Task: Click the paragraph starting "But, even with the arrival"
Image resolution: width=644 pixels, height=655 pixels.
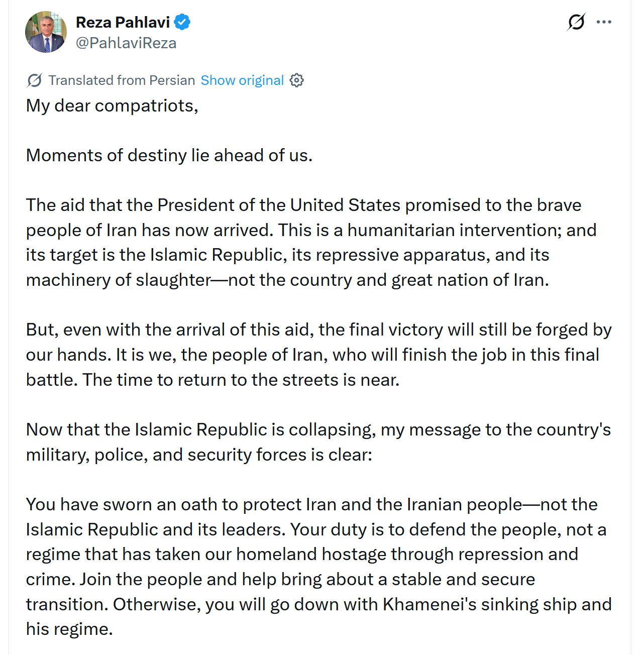Action: click(318, 355)
